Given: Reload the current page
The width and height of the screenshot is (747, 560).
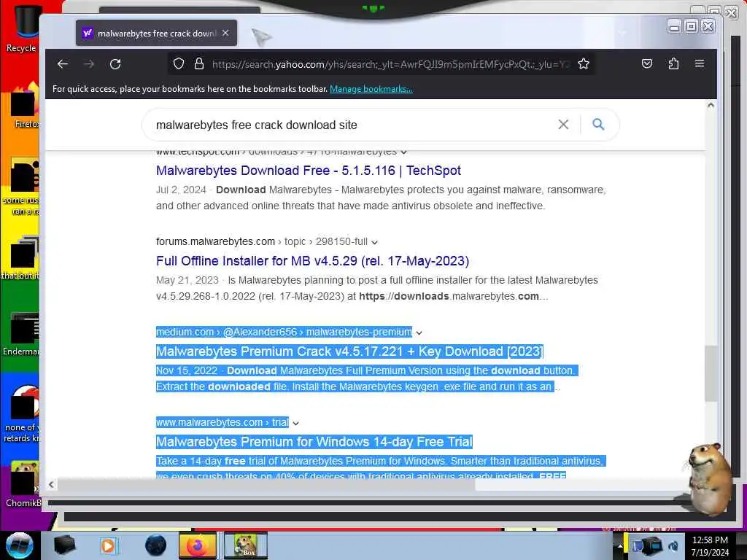Looking at the screenshot, I should pos(115,64).
